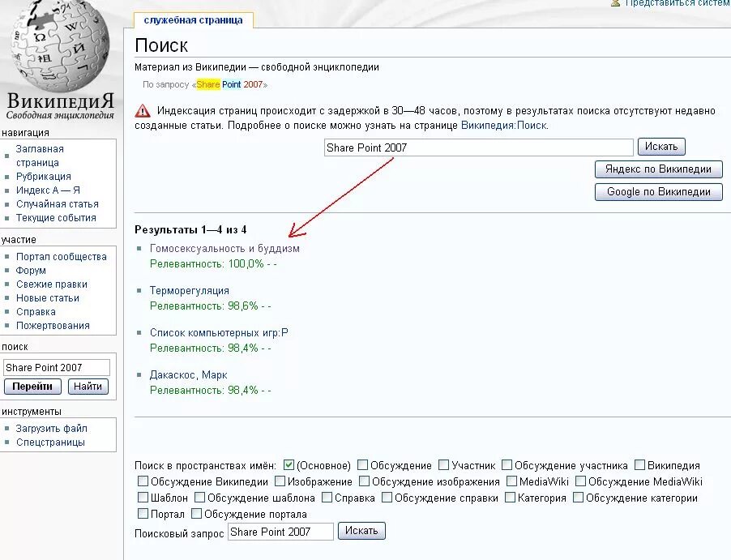Check the Википедия namespace checkbox
This screenshot has height=560, width=731.
pos(639,465)
